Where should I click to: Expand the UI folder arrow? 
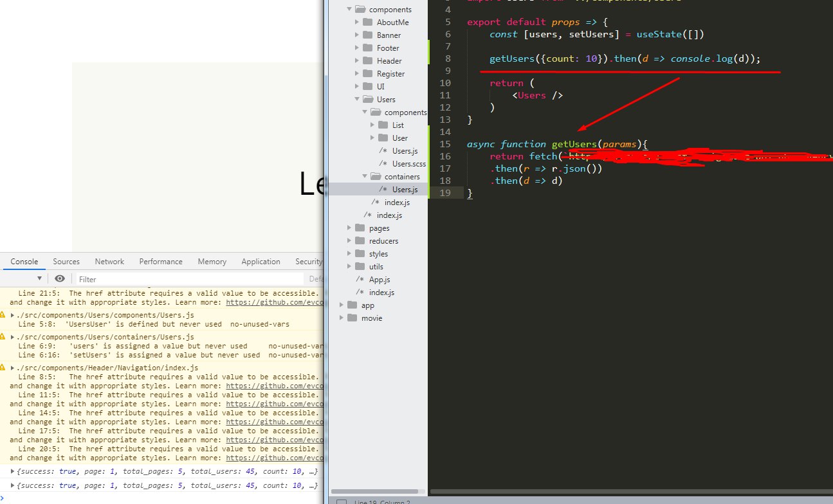(x=357, y=86)
